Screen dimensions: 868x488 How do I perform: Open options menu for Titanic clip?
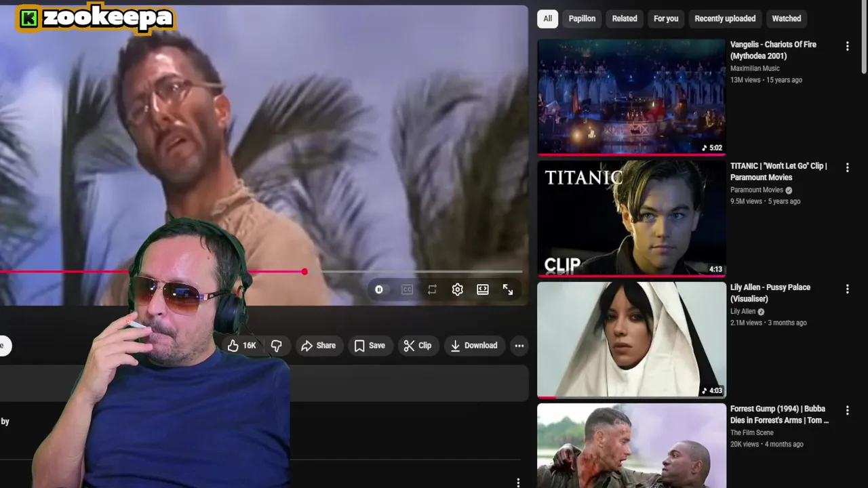click(847, 167)
